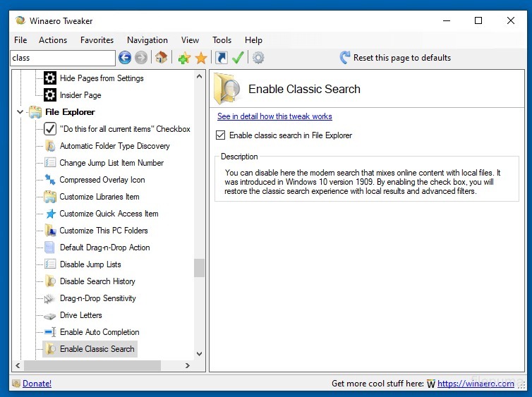Click into the search box containing "class"
Image resolution: width=532 pixels, height=397 pixels.
pyautogui.click(x=62, y=58)
